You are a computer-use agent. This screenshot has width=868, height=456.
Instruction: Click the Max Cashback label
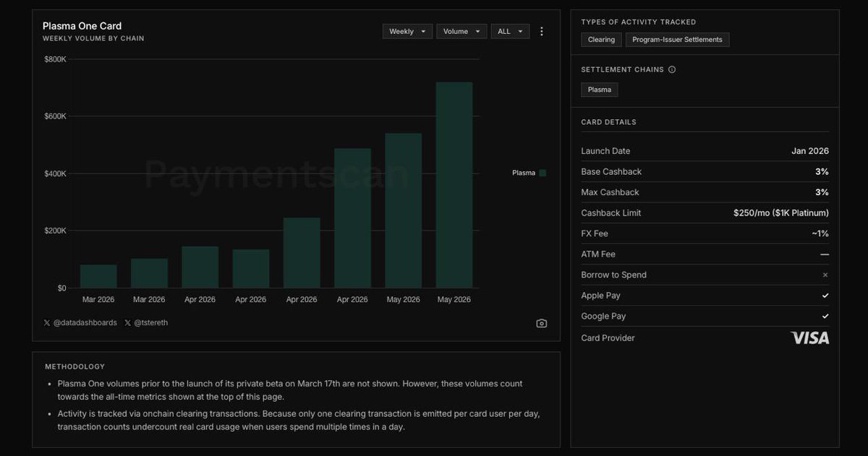tap(610, 192)
